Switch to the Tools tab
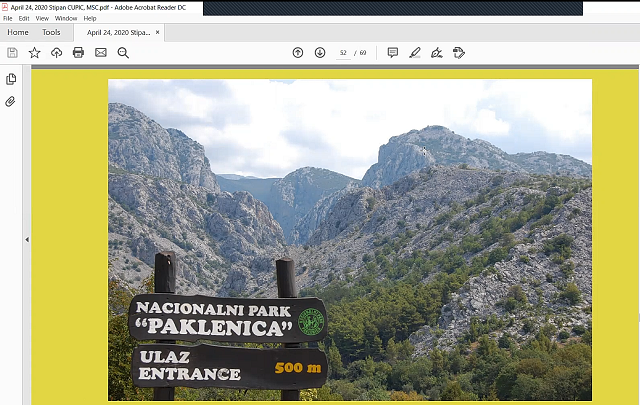 click(51, 32)
